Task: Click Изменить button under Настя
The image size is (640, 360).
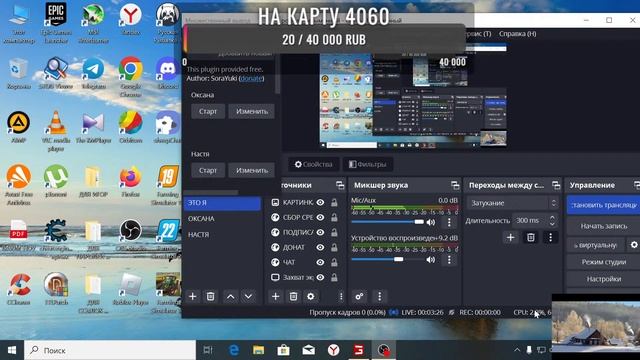Action: pos(251,170)
